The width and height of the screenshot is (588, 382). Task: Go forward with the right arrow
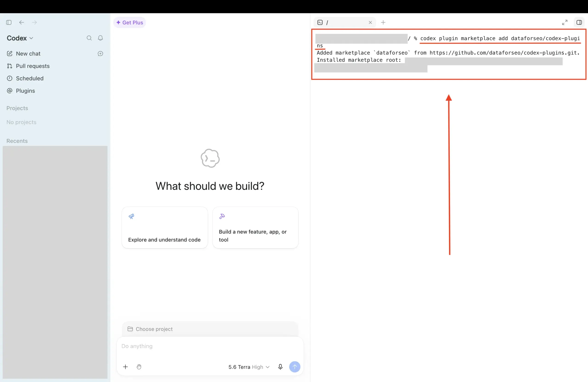34,22
